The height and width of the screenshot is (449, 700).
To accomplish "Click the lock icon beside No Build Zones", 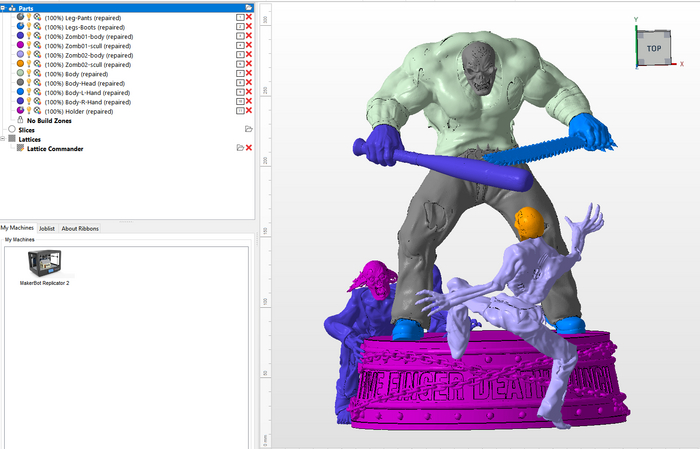I will point(20,120).
